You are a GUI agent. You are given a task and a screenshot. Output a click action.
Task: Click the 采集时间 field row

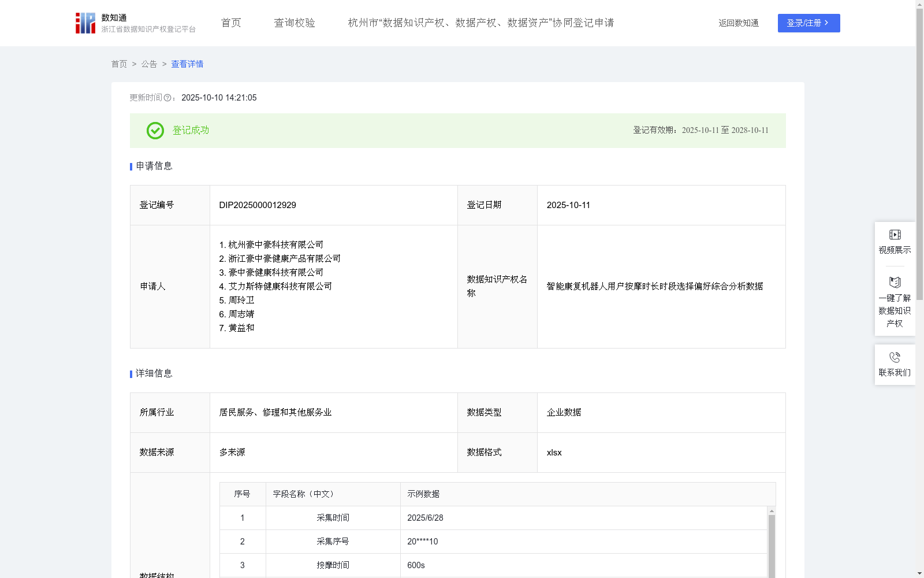pos(493,518)
